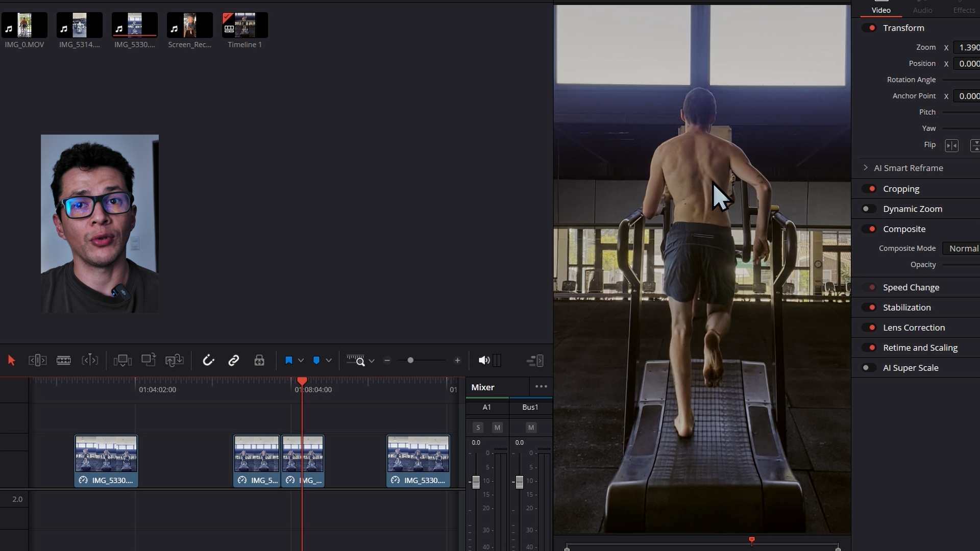Mute audio with the speaker icon

point(484,361)
